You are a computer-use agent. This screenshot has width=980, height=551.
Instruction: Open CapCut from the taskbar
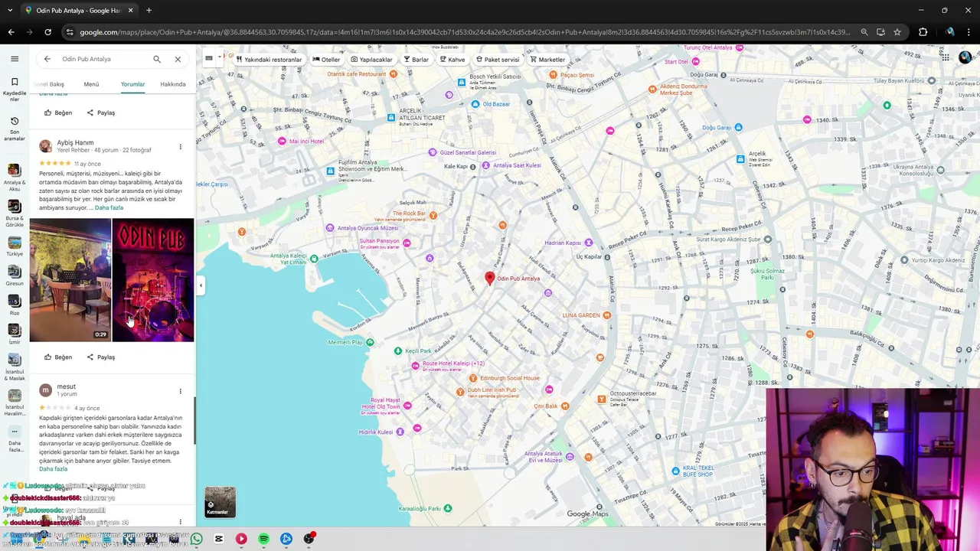219,539
